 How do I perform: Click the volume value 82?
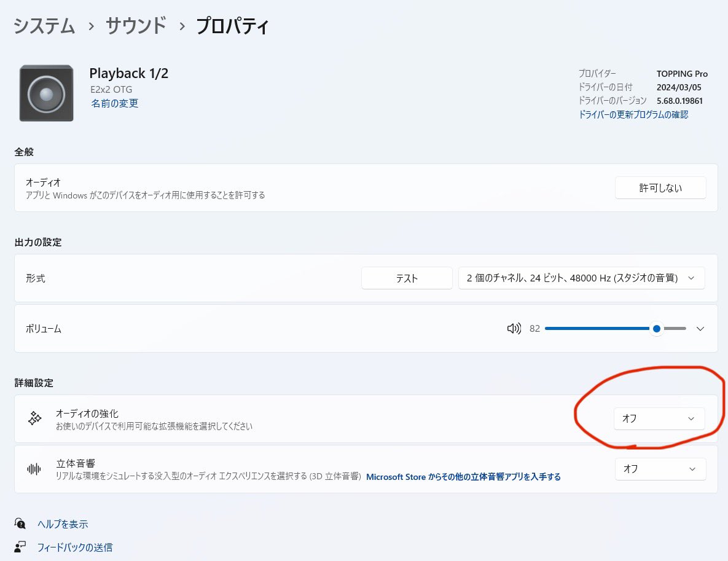(535, 329)
